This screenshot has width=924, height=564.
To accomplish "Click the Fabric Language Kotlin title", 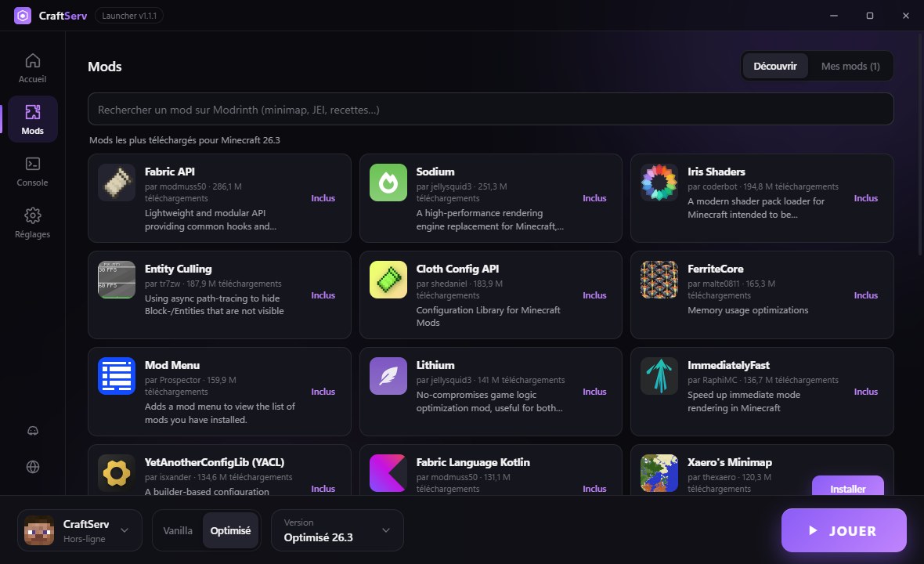I will (473, 463).
